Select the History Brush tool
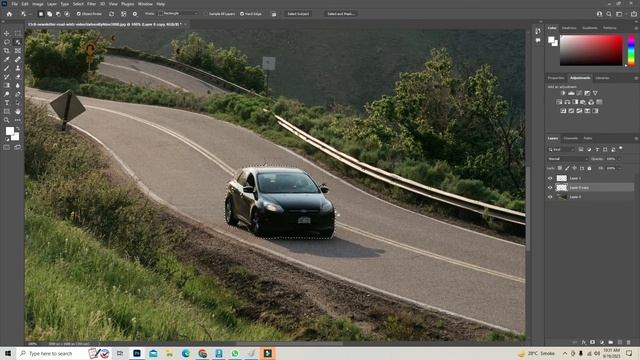640x360 pixels. [x=7, y=77]
